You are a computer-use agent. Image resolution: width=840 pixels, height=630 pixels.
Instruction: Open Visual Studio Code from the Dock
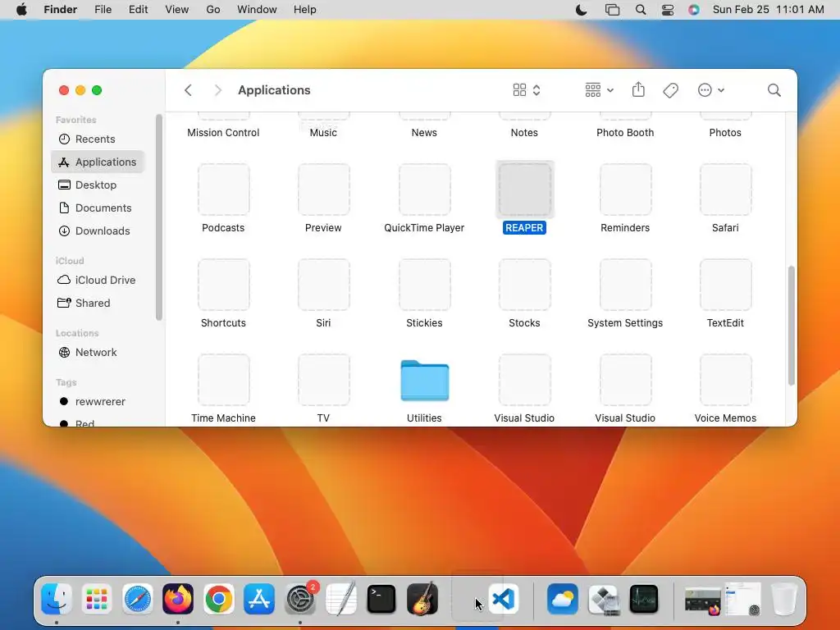504,598
